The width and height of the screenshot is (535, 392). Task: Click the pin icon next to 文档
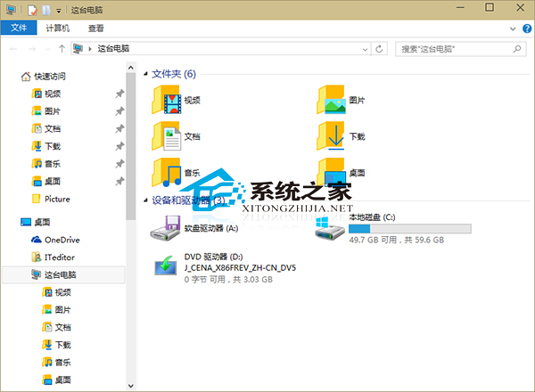coord(119,128)
